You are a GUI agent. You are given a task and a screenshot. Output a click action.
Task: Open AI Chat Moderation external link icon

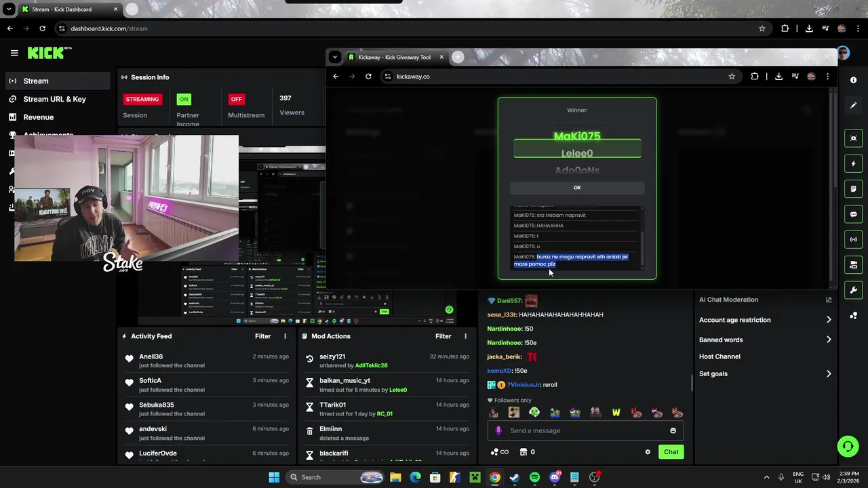[829, 300]
